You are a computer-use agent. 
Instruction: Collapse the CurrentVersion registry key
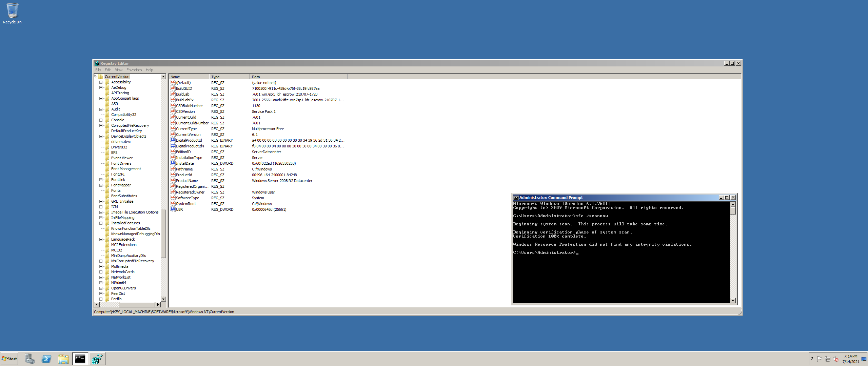pos(95,77)
